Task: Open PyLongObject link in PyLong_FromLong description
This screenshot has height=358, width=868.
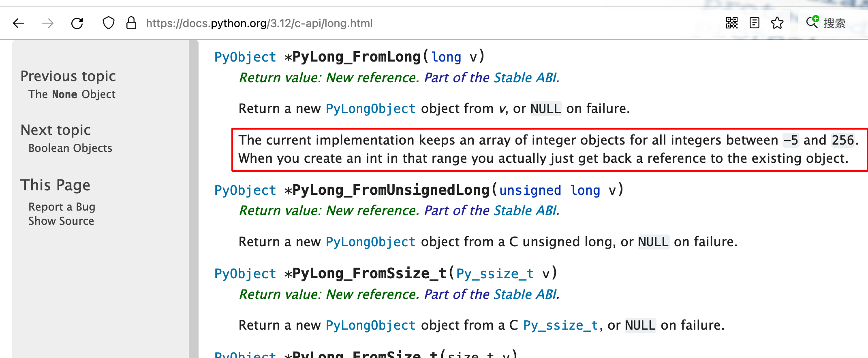Action: [x=371, y=109]
